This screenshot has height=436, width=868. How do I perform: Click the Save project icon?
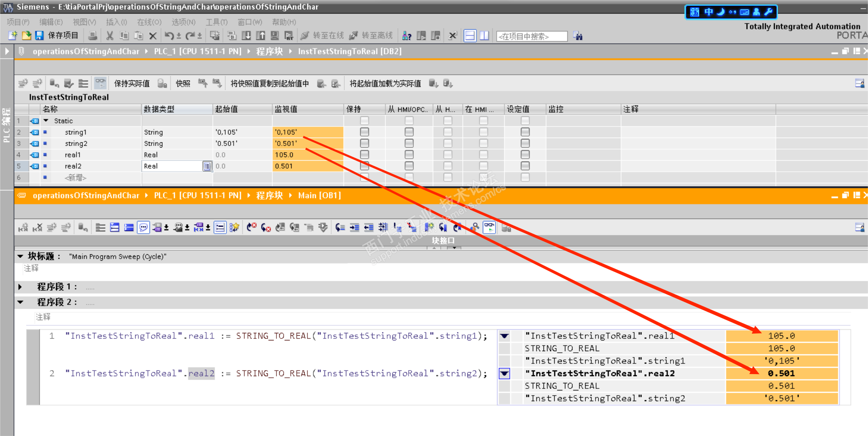coord(39,36)
